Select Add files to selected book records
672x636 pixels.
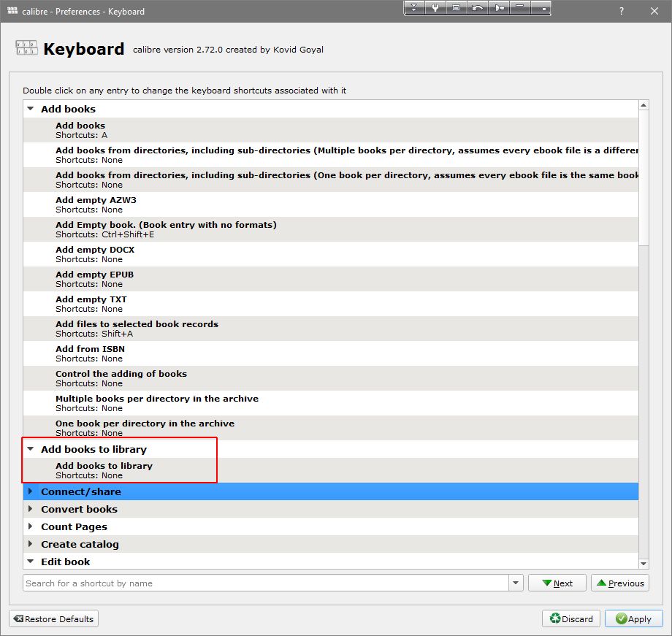pos(137,329)
